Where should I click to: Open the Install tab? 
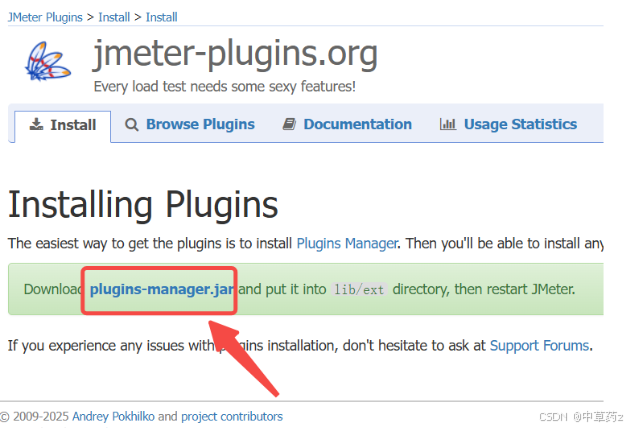pos(63,125)
